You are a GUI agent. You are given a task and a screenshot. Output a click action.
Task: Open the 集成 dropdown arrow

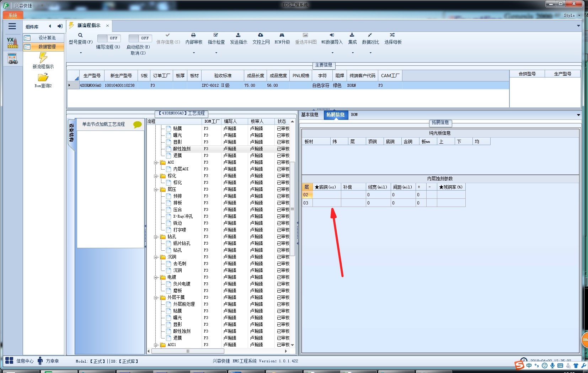click(353, 53)
